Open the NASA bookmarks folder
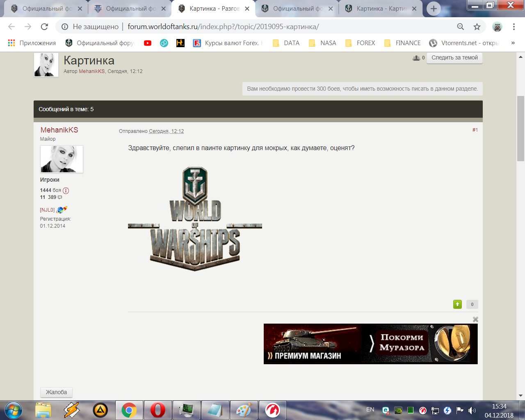 [x=323, y=43]
